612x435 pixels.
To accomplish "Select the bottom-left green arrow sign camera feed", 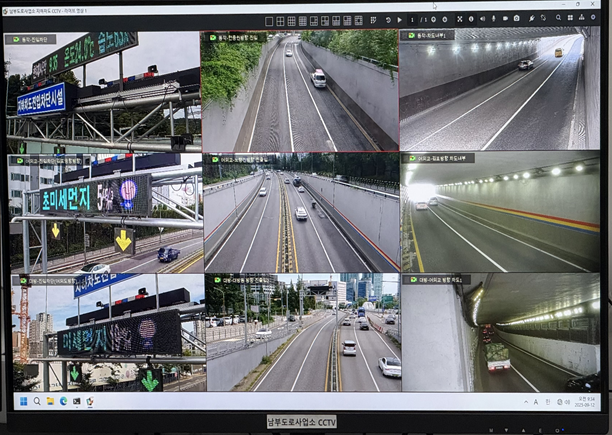I will tap(105, 332).
